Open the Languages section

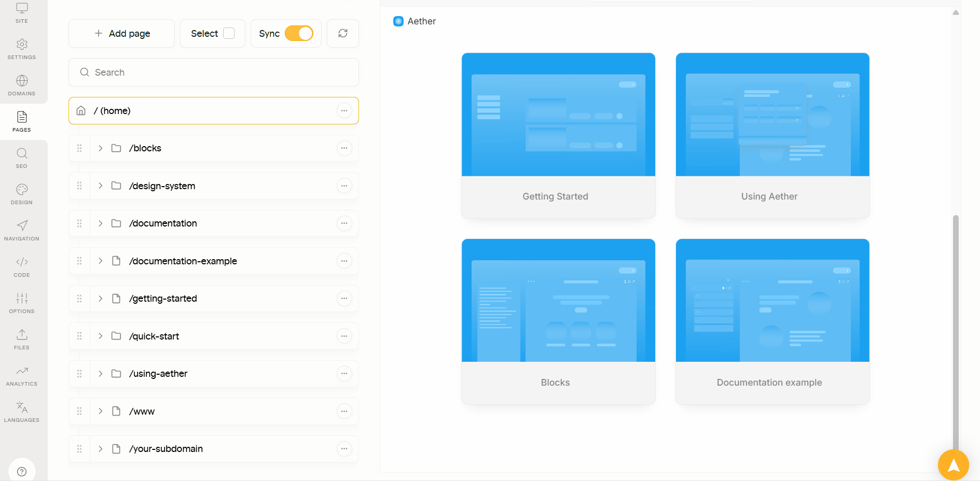click(x=22, y=412)
